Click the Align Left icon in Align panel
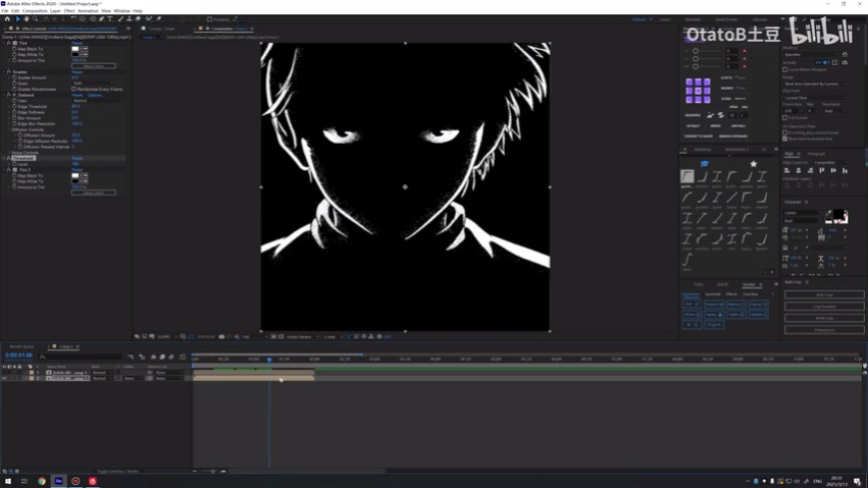The image size is (868, 488). click(787, 171)
